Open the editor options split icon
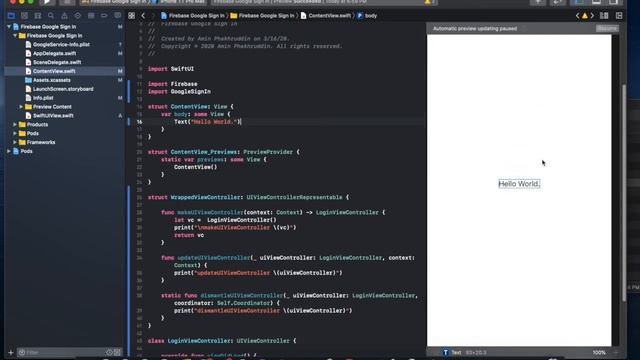640x360 pixels. point(604,16)
